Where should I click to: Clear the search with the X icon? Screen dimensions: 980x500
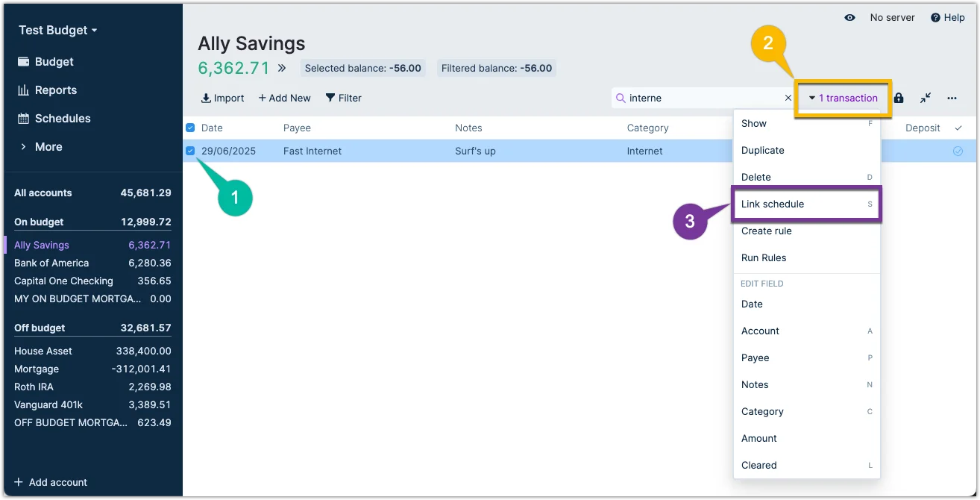pos(788,98)
